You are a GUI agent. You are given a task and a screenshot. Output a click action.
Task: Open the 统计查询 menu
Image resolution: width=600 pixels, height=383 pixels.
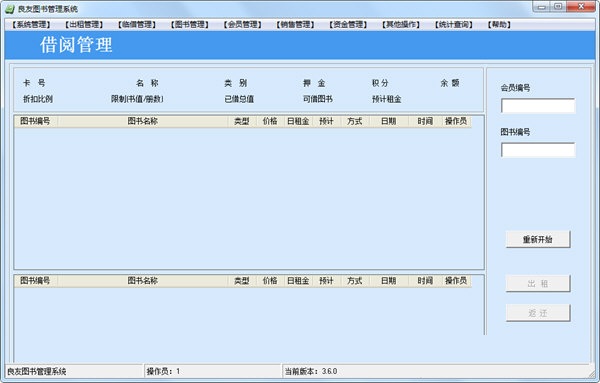coord(453,25)
